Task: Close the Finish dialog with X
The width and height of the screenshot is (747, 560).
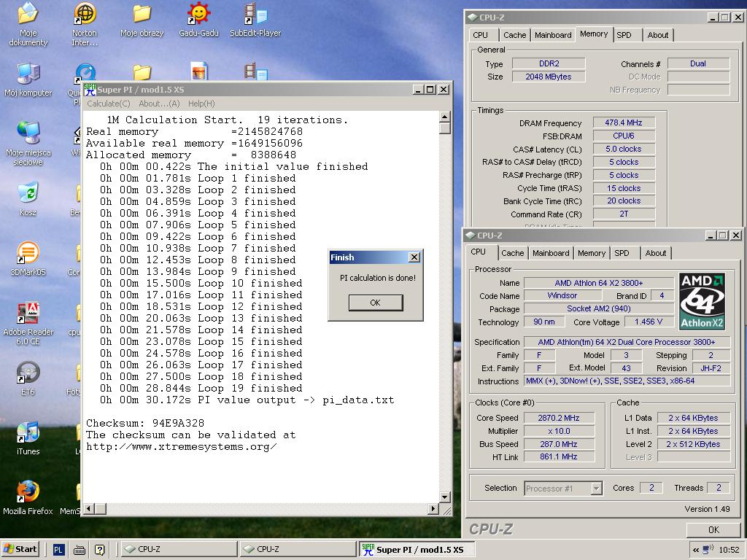Action: pyautogui.click(x=414, y=257)
